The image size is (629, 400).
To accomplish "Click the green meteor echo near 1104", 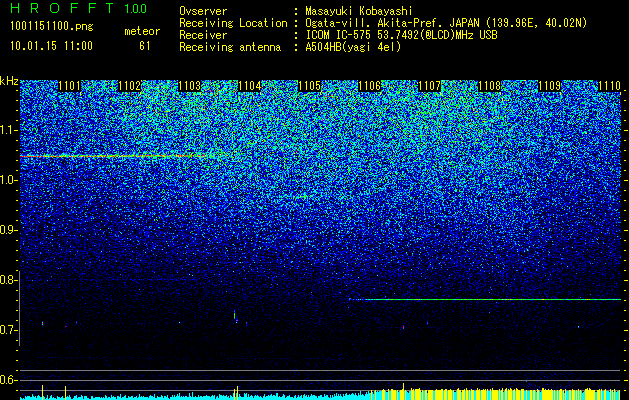I will [235, 315].
